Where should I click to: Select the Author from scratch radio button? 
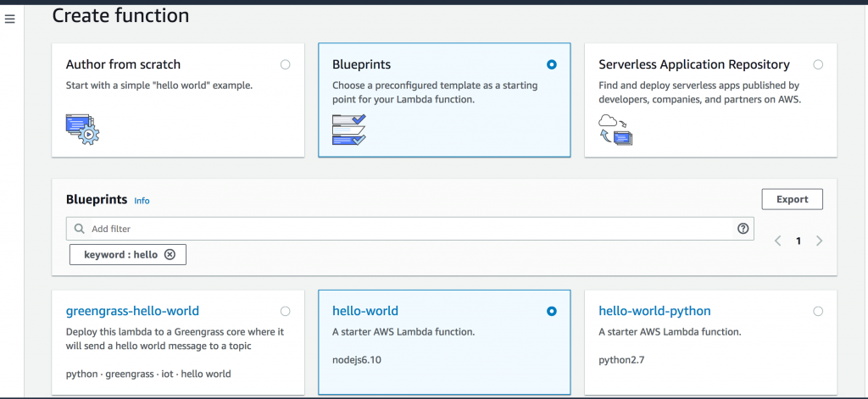285,64
